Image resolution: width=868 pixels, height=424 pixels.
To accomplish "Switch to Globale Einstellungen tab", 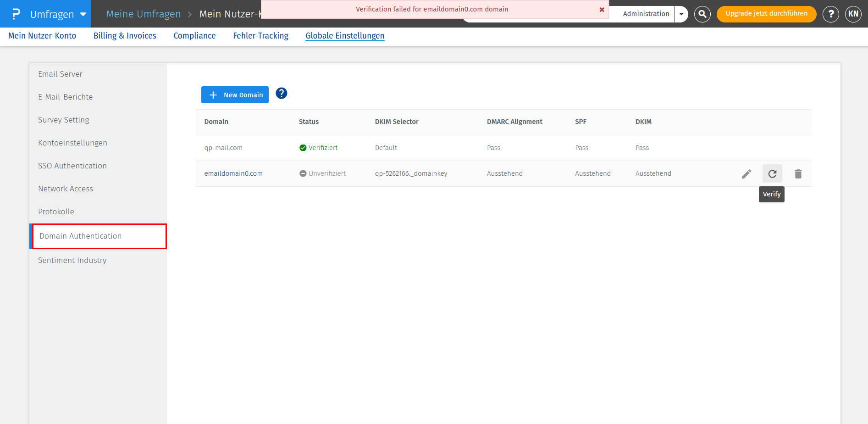I will pyautogui.click(x=345, y=36).
